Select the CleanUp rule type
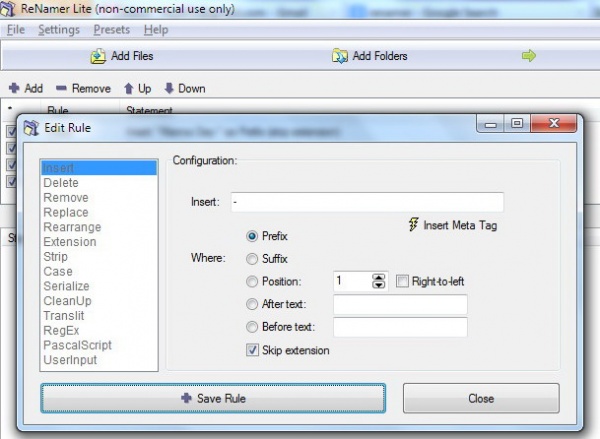 [x=99, y=301]
